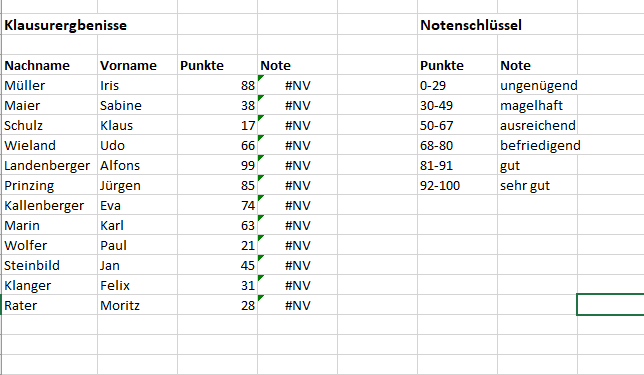Select the Vorname column header cell

137,65
